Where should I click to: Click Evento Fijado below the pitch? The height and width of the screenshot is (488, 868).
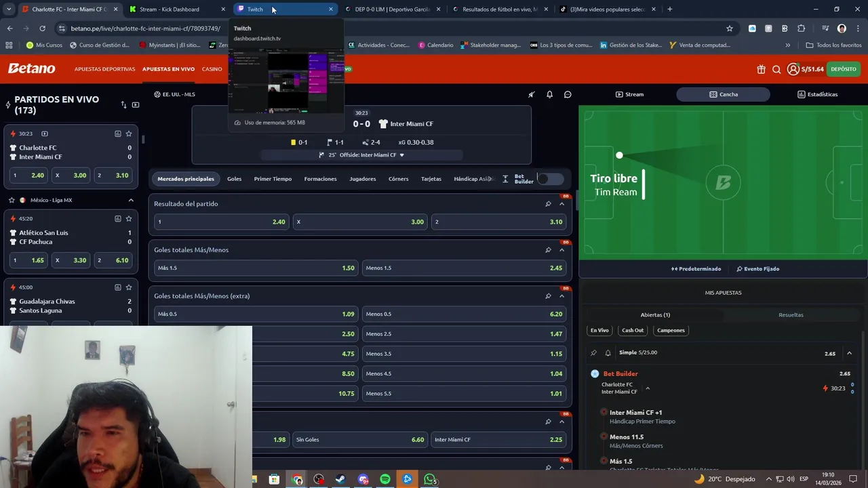(758, 269)
